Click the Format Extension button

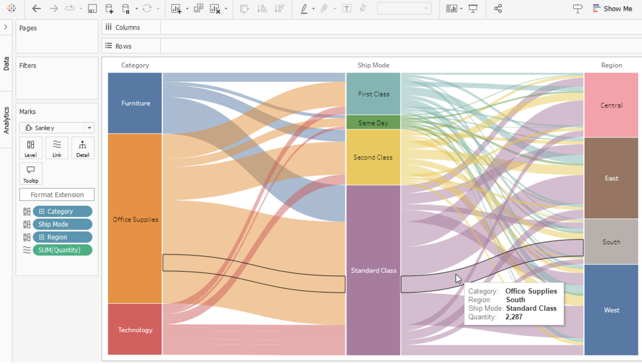click(x=57, y=195)
